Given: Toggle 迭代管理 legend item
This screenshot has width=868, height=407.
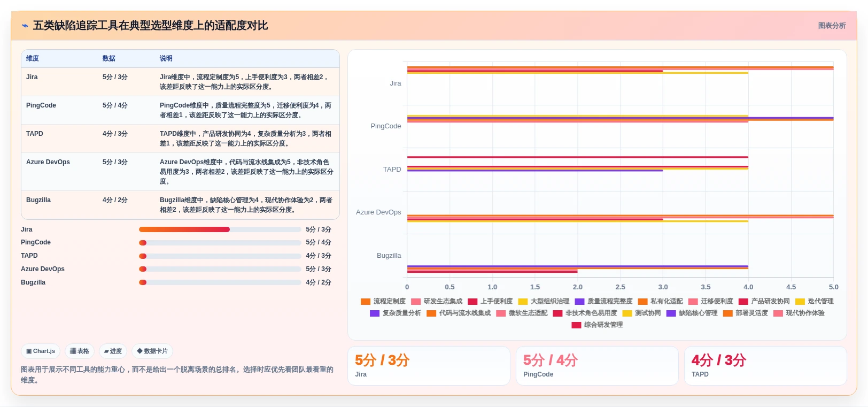Looking at the screenshot, I should click(x=814, y=302).
